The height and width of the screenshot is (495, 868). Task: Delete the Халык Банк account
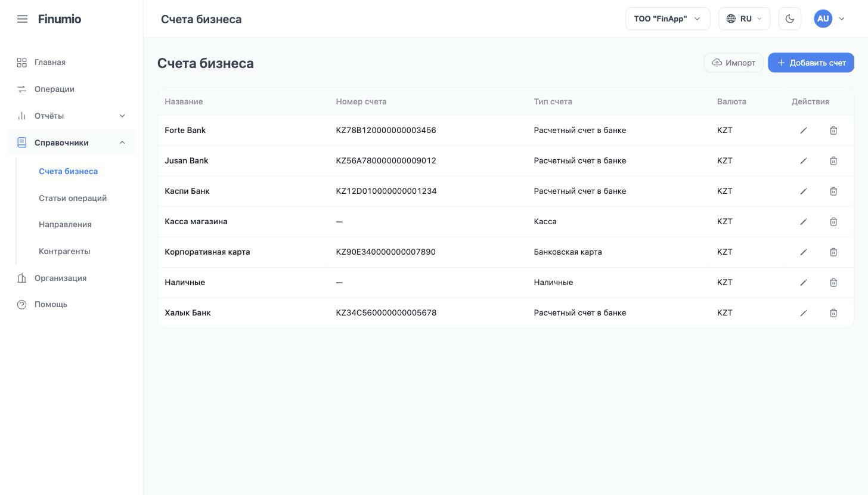coord(833,313)
